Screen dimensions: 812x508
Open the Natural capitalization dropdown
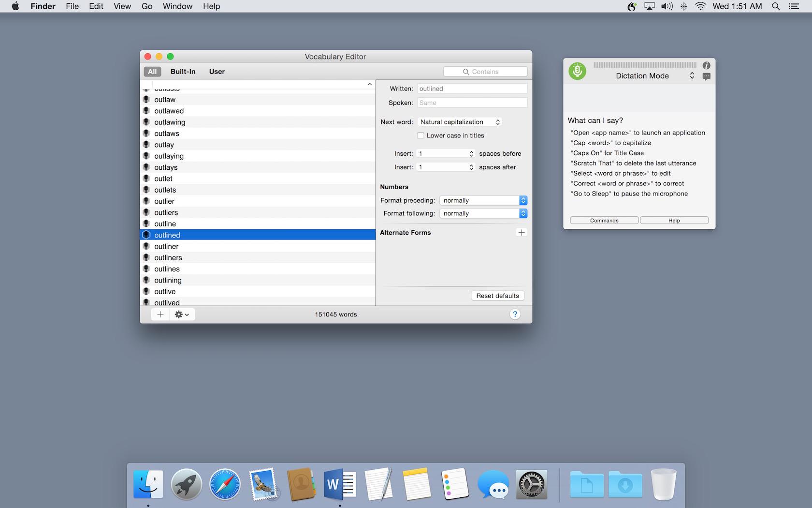coord(459,122)
